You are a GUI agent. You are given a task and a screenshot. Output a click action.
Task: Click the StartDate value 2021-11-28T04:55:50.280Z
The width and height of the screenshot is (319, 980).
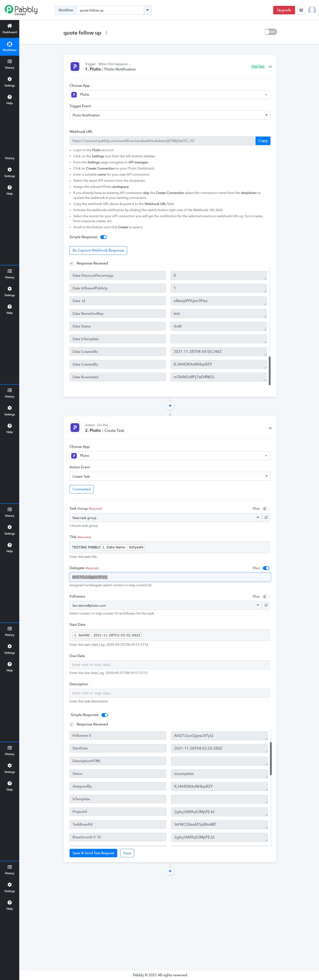pos(219,748)
